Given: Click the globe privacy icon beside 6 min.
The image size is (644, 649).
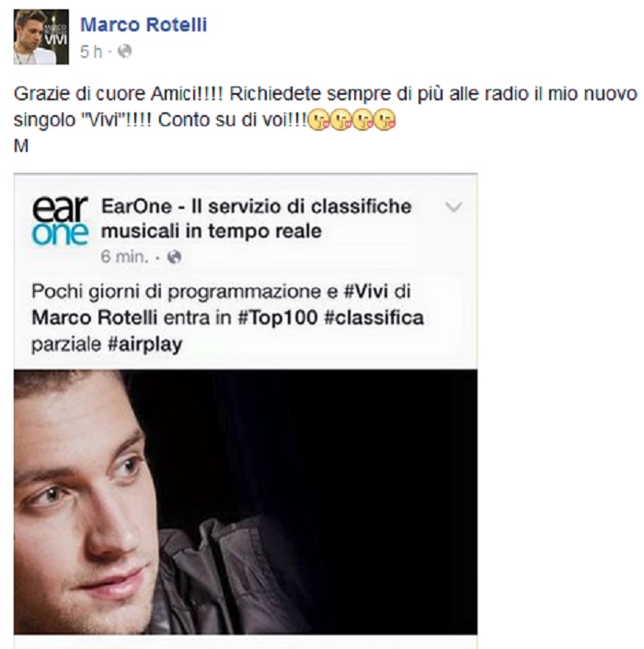Looking at the screenshot, I should pyautogui.click(x=174, y=258).
